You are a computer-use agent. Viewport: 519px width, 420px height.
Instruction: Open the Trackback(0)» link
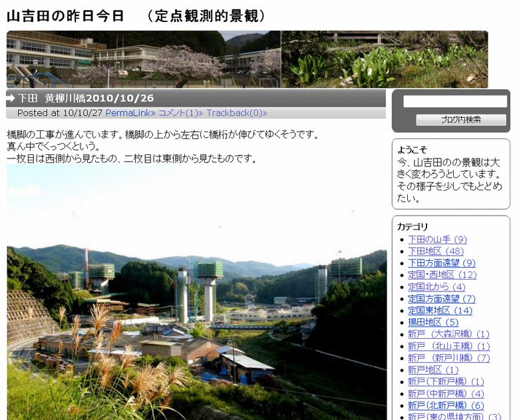click(237, 113)
